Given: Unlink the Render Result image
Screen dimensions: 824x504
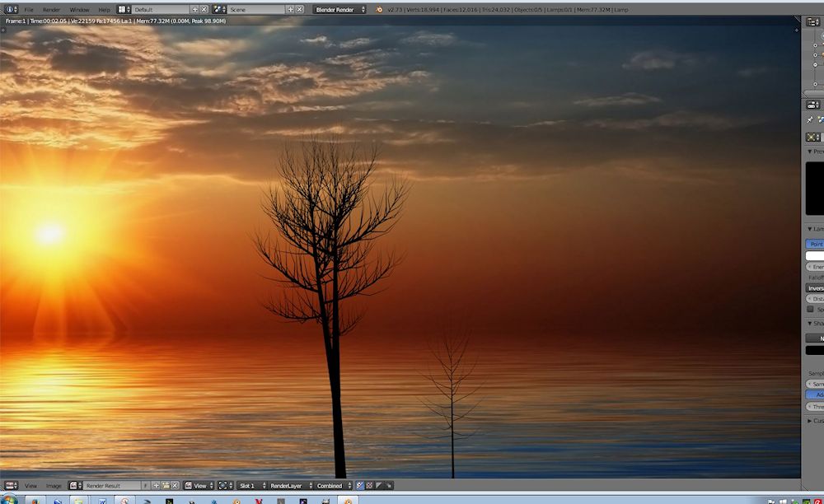Looking at the screenshot, I should tap(175, 486).
